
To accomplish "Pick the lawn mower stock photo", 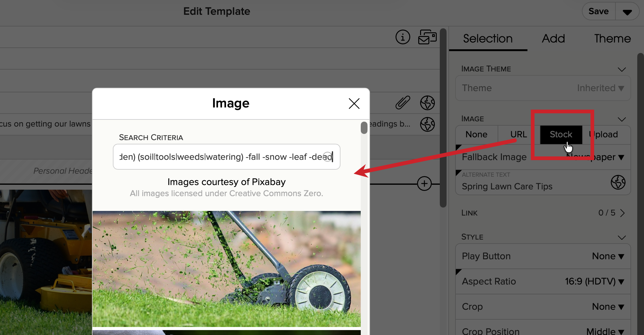I will 226,268.
